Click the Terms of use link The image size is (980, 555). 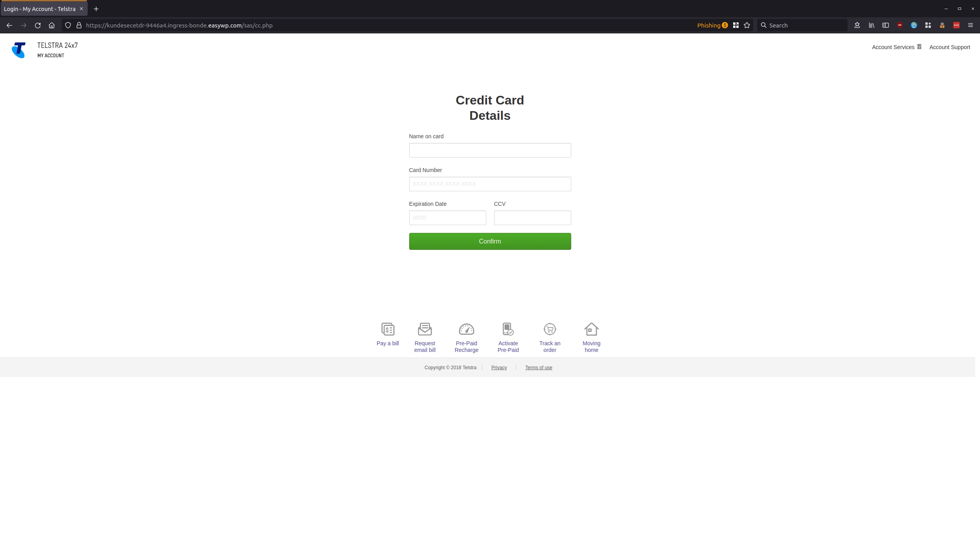pos(539,367)
